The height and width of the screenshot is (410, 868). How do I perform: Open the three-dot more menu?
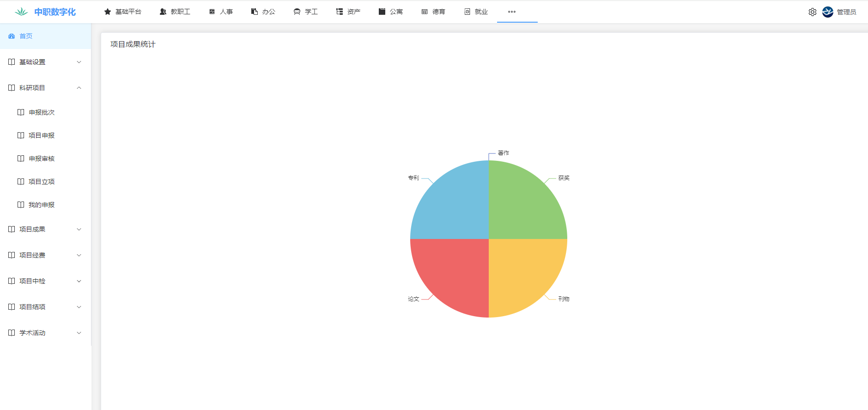[x=511, y=12]
